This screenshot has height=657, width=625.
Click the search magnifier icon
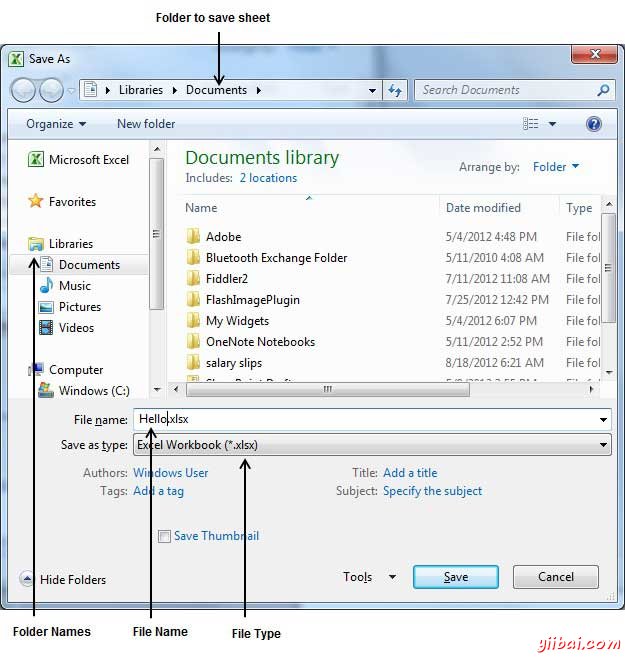(x=603, y=90)
